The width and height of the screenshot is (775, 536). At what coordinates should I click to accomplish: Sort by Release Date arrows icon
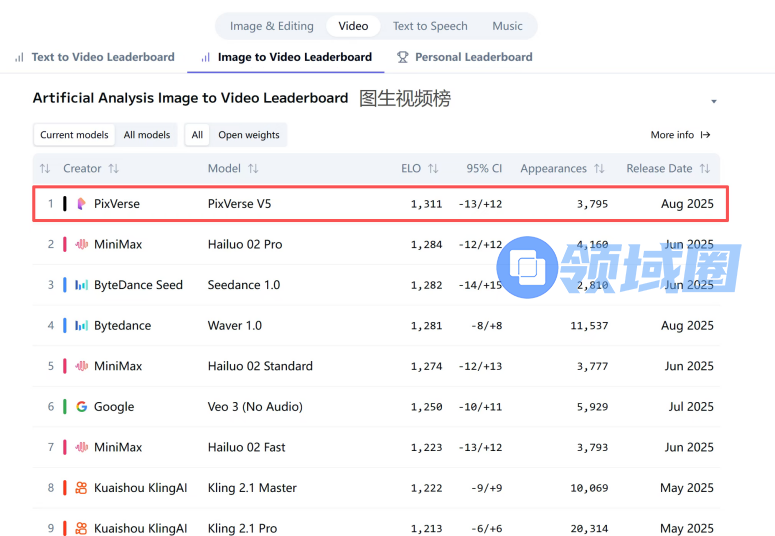tap(705, 169)
